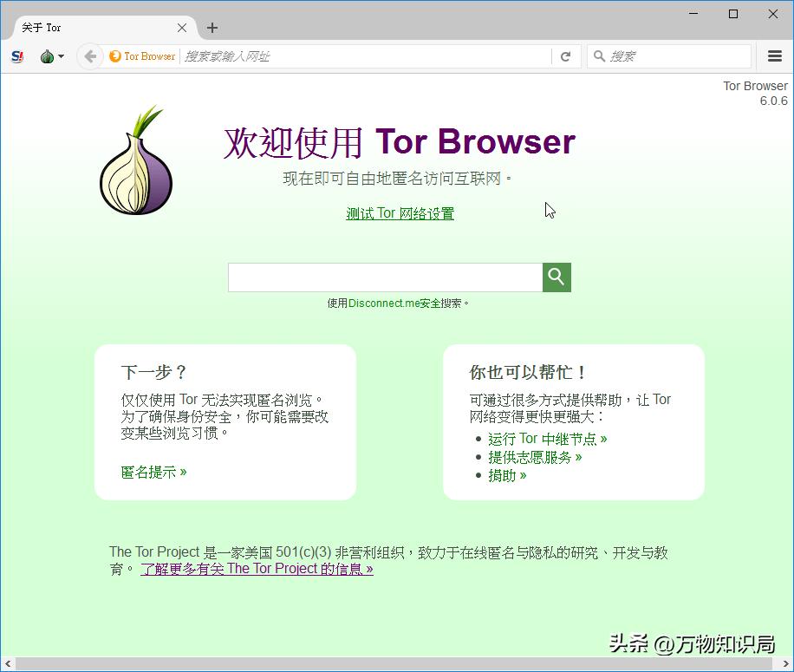The image size is (794, 672).
Task: Click the 匿名提示 link
Action: 148,472
